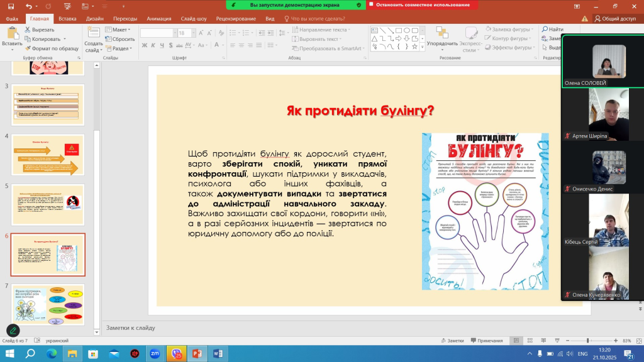
Task: Toggle italic (К) formatting
Action: tap(153, 45)
